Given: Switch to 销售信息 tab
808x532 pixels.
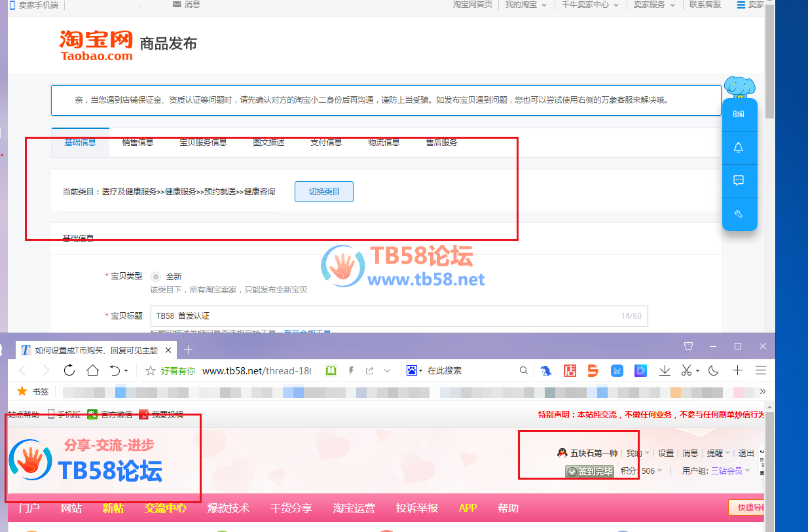Looking at the screenshot, I should [x=138, y=142].
